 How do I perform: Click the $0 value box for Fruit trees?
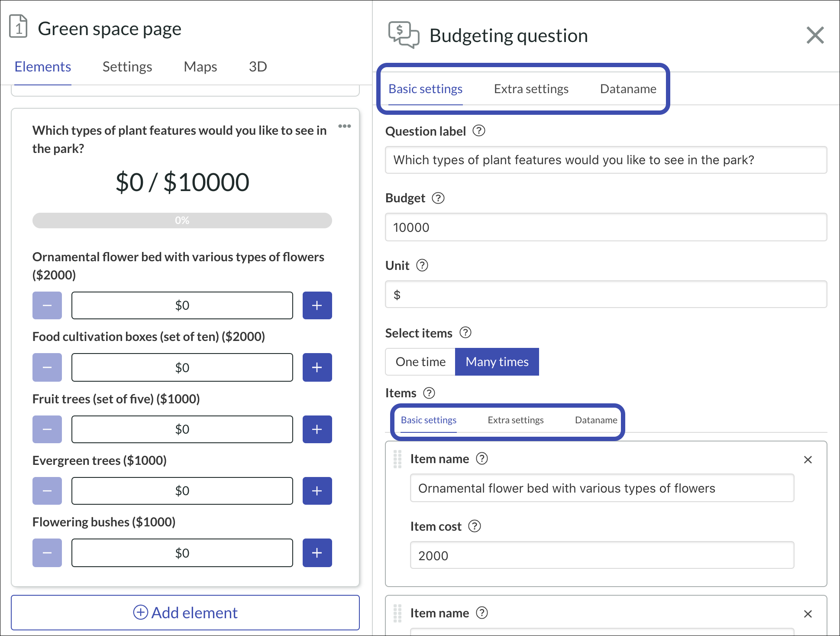pos(182,429)
